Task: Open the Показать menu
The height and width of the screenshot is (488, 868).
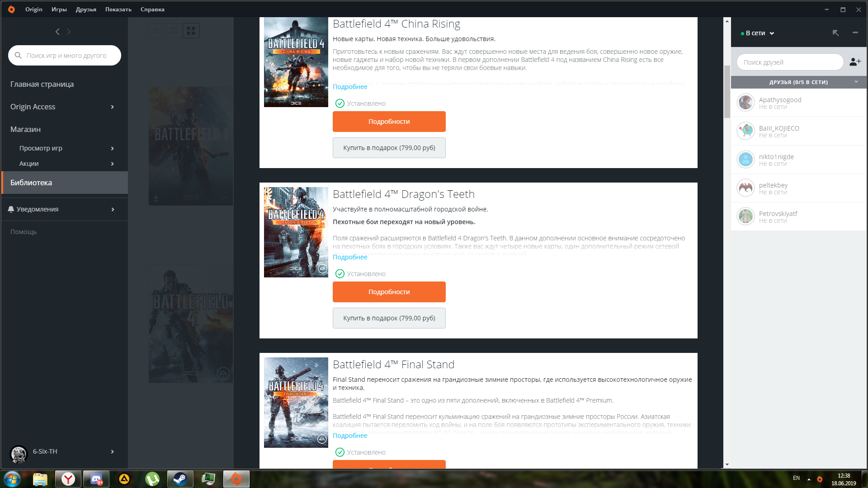Action: pyautogui.click(x=118, y=9)
